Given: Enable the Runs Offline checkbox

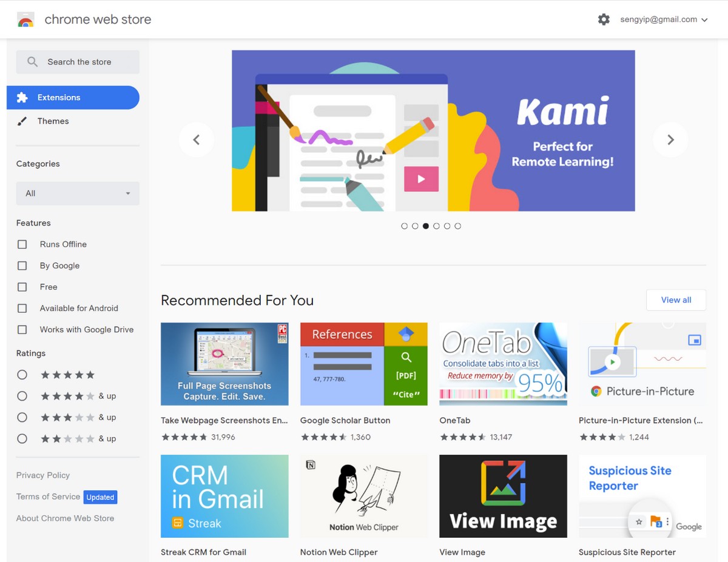Looking at the screenshot, I should pos(22,244).
